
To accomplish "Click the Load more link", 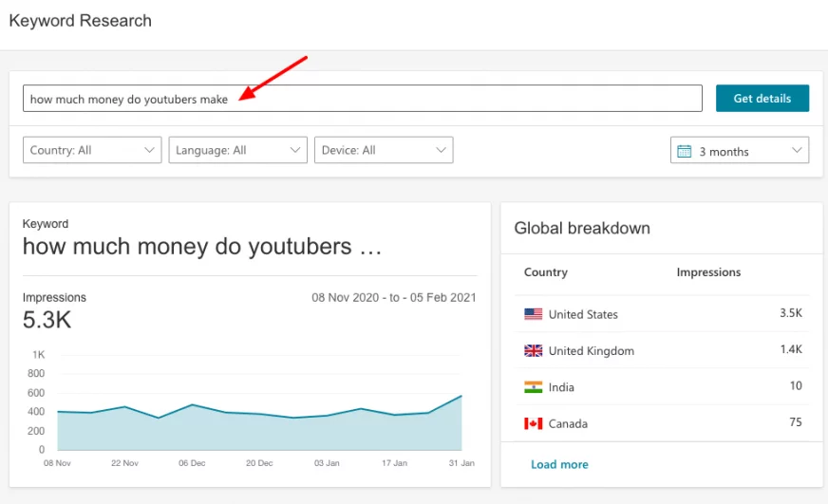I will [x=559, y=464].
